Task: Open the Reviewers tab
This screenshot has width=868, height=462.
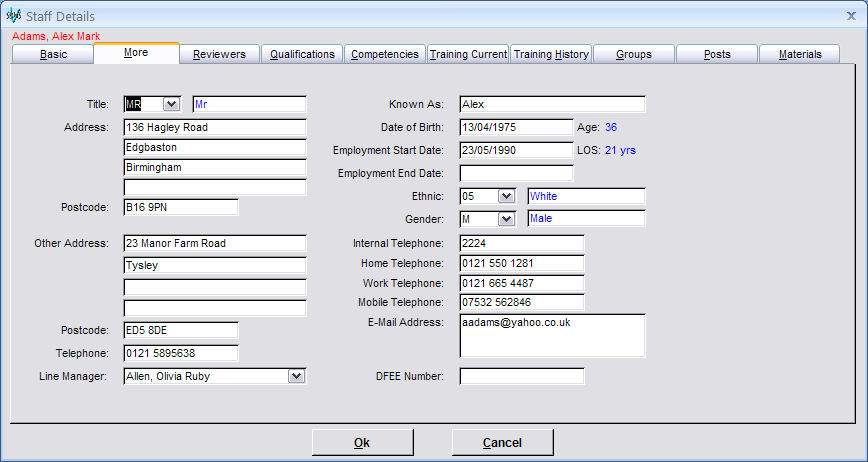Action: tap(219, 54)
